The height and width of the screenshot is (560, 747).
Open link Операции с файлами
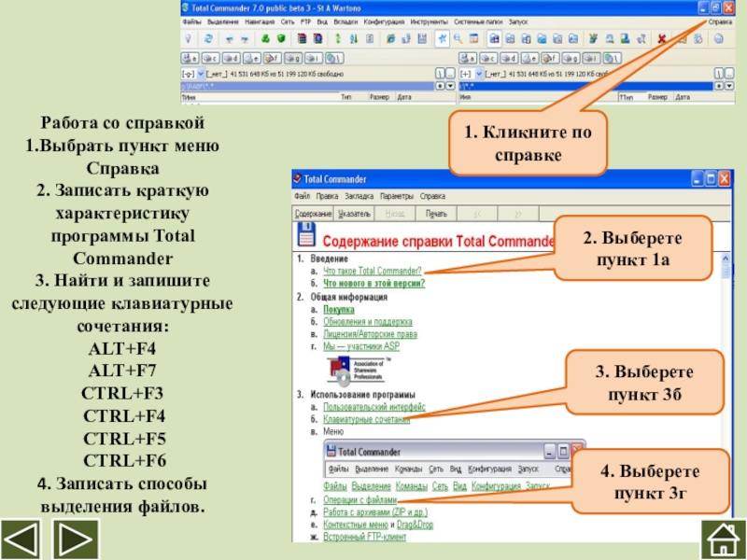point(359,500)
